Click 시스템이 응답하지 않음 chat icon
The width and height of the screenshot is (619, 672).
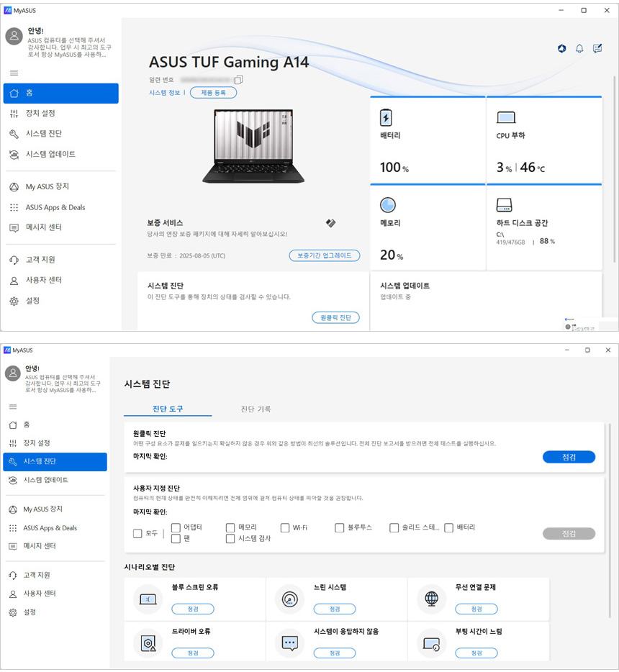[x=290, y=643]
